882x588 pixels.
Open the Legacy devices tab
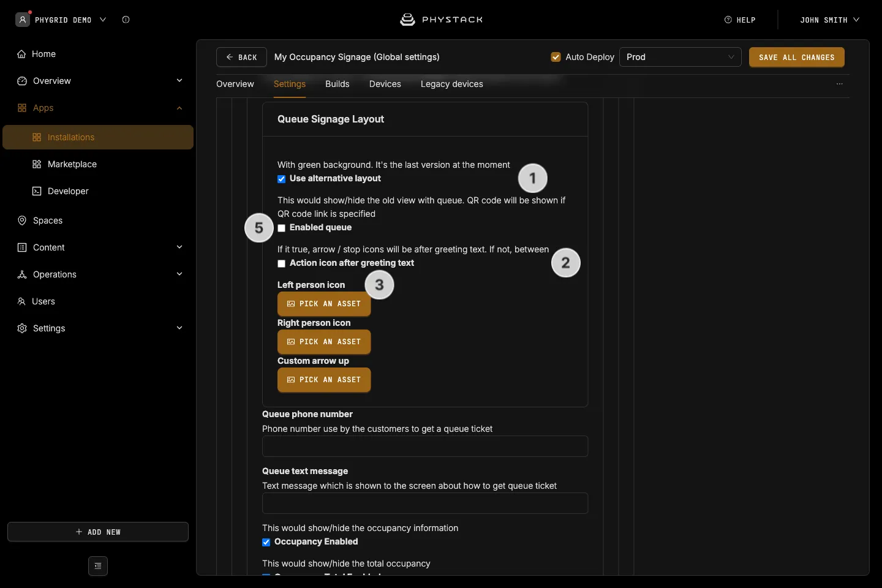pos(452,84)
